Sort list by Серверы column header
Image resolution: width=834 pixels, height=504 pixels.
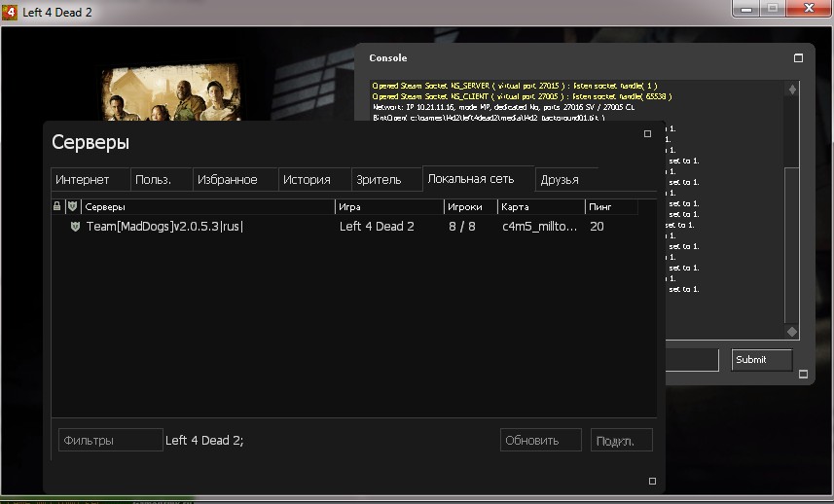[x=208, y=207]
